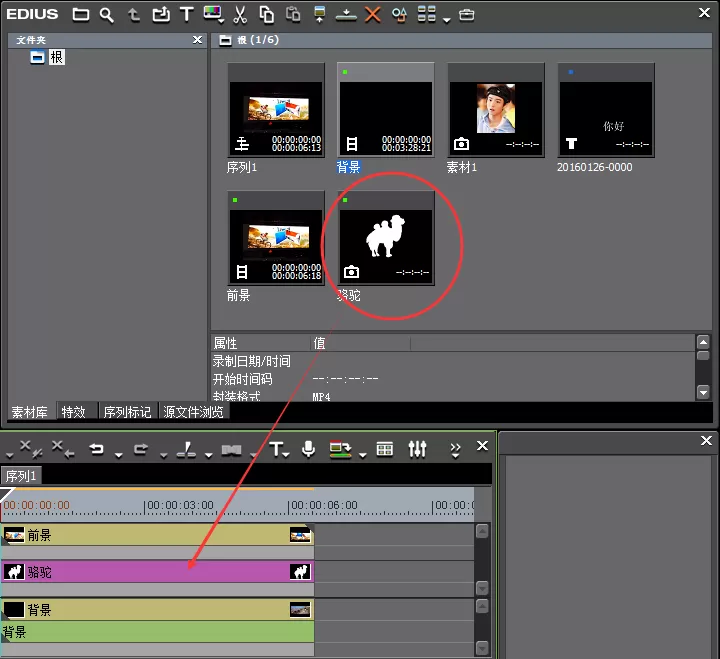This screenshot has width=720, height=659.
Task: Click the Delete with arrow icon
Action: pos(63,449)
